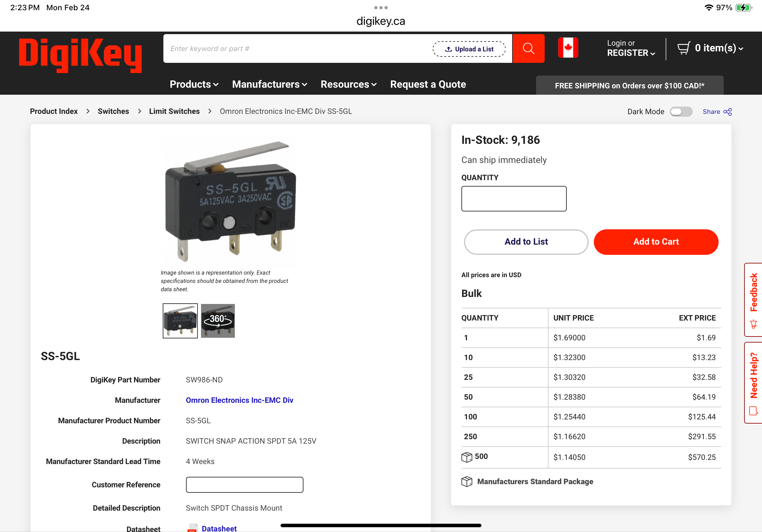Click the Safari three-dots multitasking menu
This screenshot has height=532, width=762.
click(x=381, y=7)
